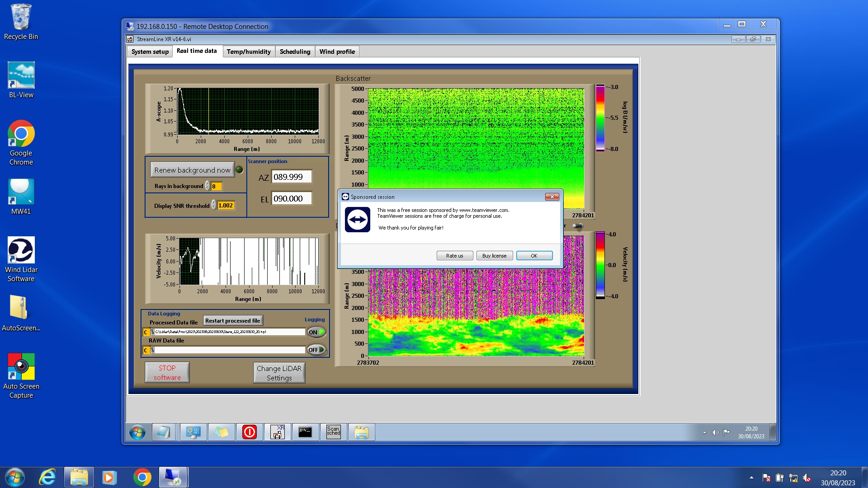The width and height of the screenshot is (868, 488).
Task: Click the backscatter log B color scale bar
Action: (600, 117)
